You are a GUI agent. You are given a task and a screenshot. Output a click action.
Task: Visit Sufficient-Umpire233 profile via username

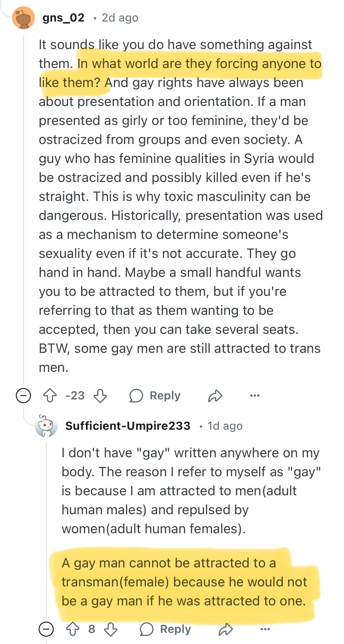click(128, 426)
